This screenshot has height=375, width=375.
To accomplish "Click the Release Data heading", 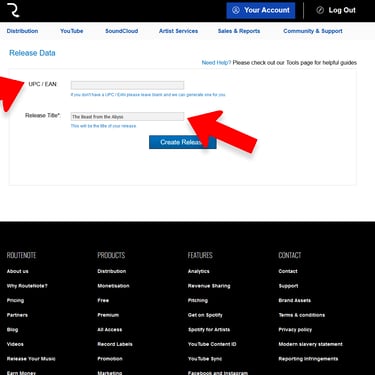I will [32, 53].
